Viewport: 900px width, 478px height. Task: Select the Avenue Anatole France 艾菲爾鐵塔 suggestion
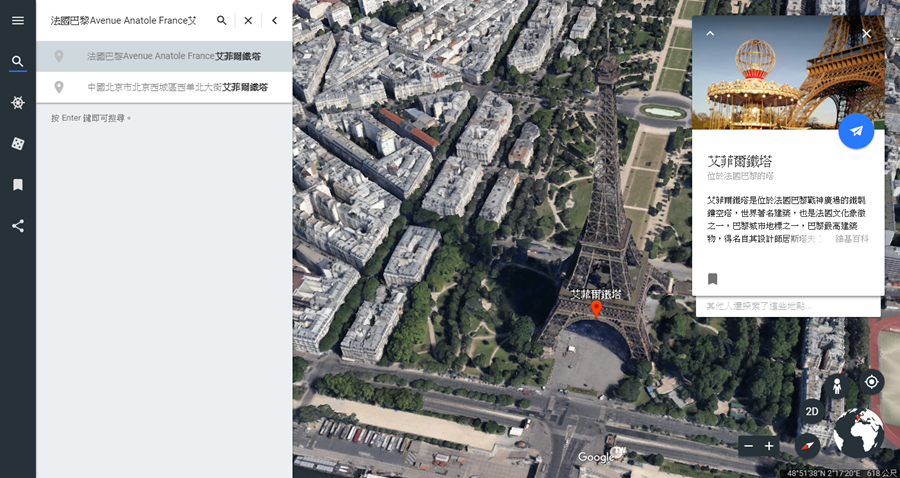pos(164,56)
